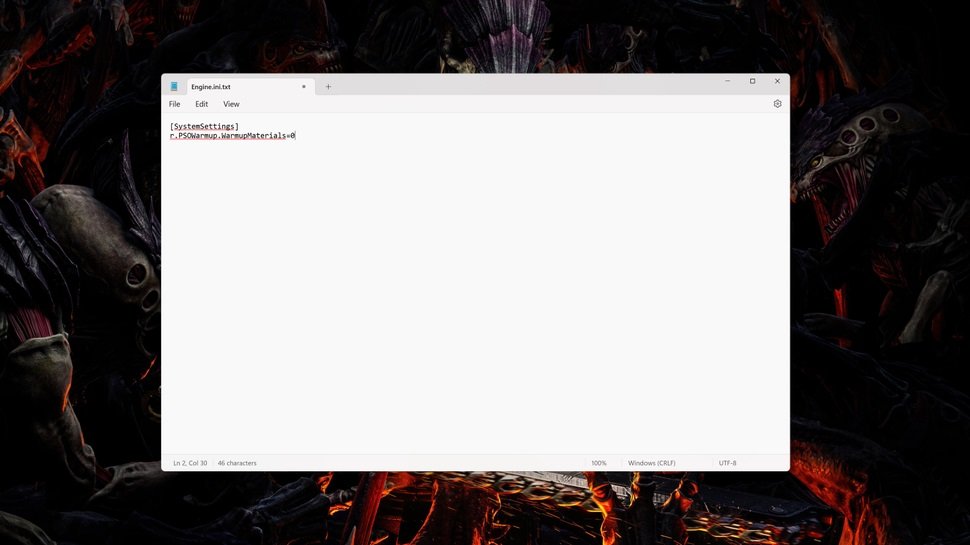Click the UTF-8 encoding indicator
The image size is (970, 545).
click(727, 463)
